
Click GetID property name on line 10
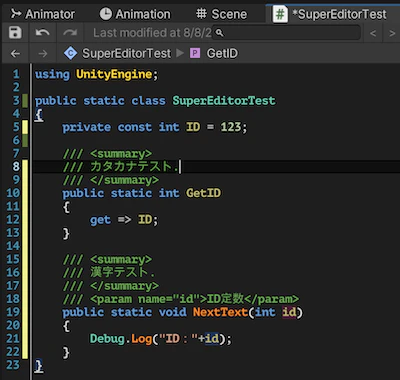[203, 193]
